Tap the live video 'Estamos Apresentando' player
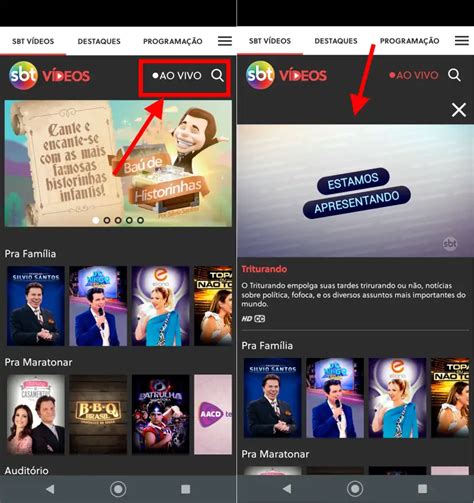This screenshot has width=474, height=503. 355,191
